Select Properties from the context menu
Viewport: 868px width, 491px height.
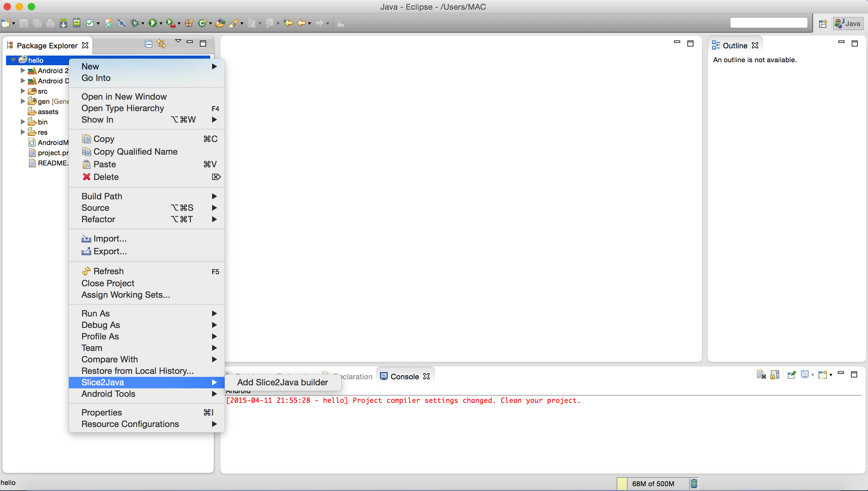tap(101, 412)
